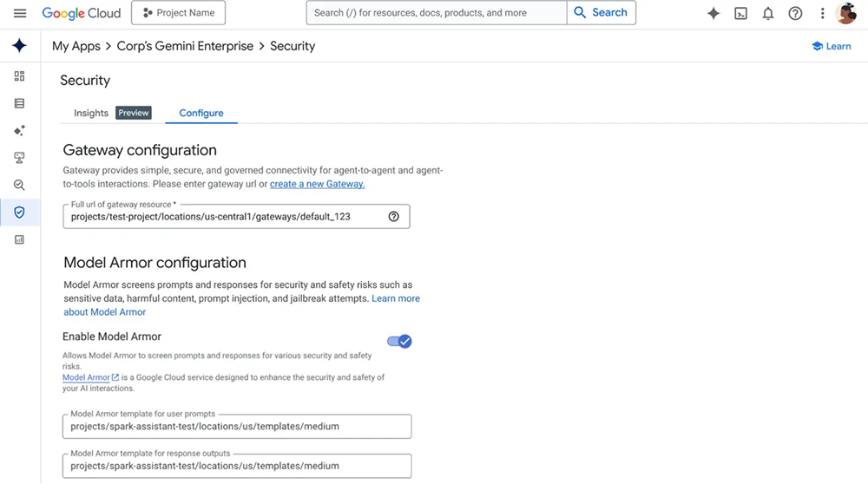Open the data stores list sidebar icon
This screenshot has width=868, height=484.
19,103
